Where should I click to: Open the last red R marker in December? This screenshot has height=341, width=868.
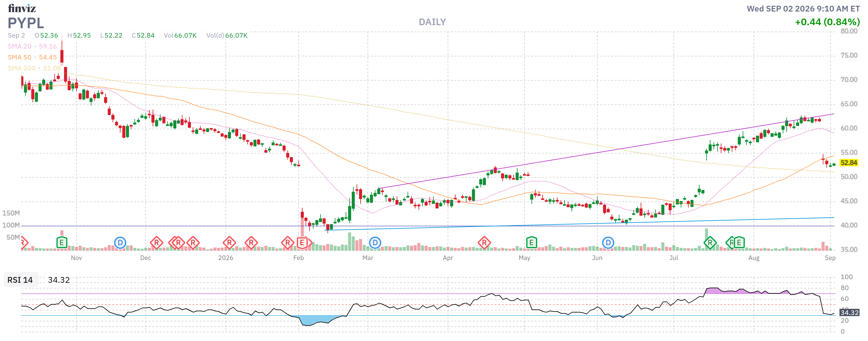pos(193,243)
